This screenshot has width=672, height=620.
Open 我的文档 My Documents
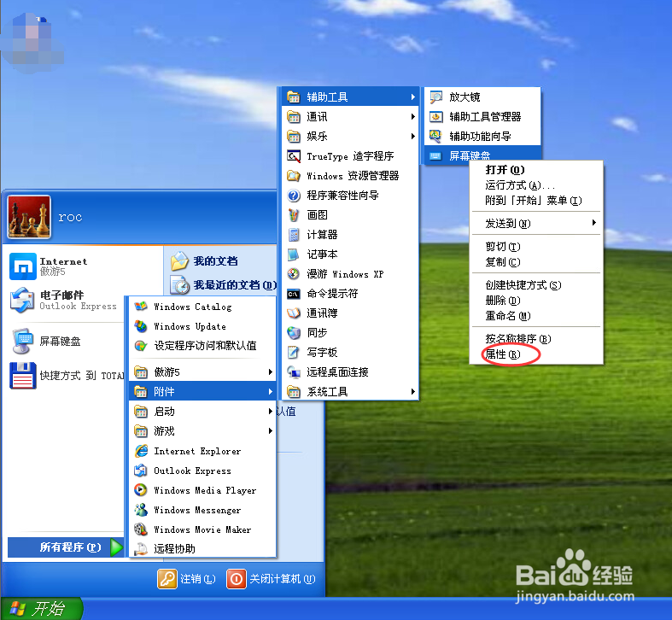204,260
